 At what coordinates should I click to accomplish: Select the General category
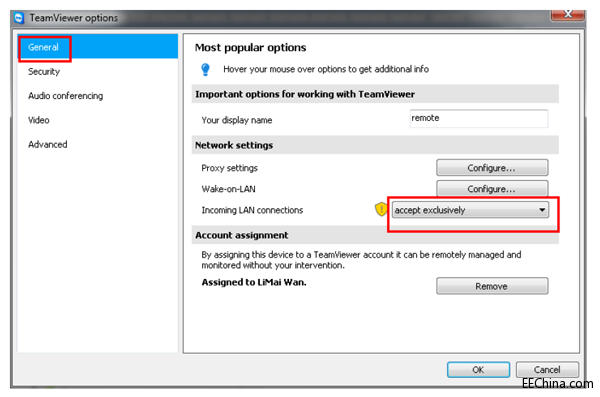click(x=98, y=47)
